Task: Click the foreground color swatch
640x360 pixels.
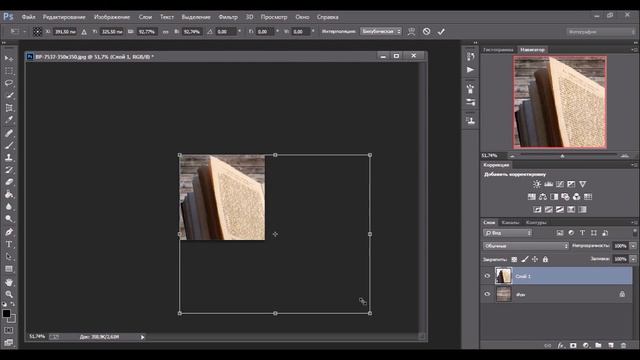Action: [6, 313]
